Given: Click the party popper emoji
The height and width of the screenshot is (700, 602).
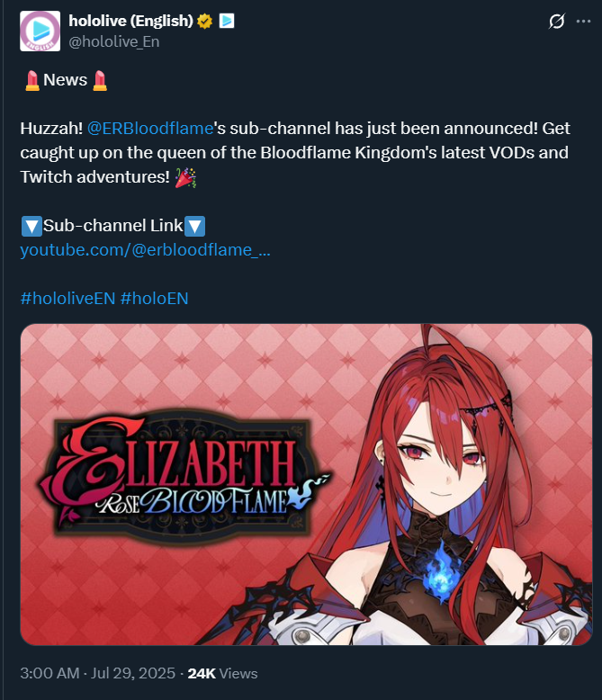Looking at the screenshot, I should click(185, 177).
